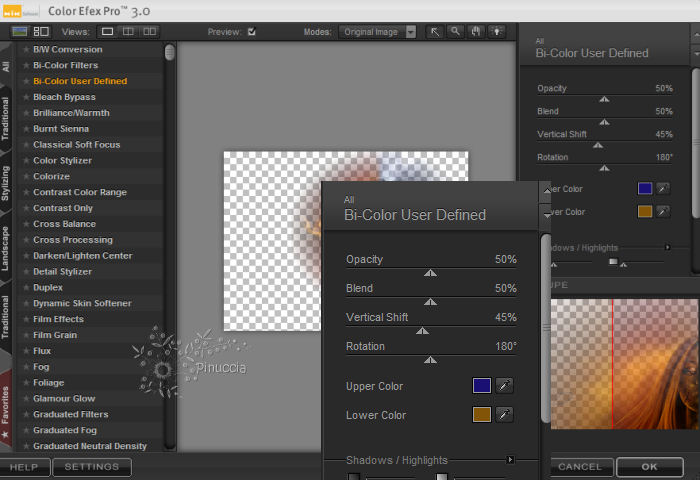
Task: Switch to split preview view
Action: (128, 32)
